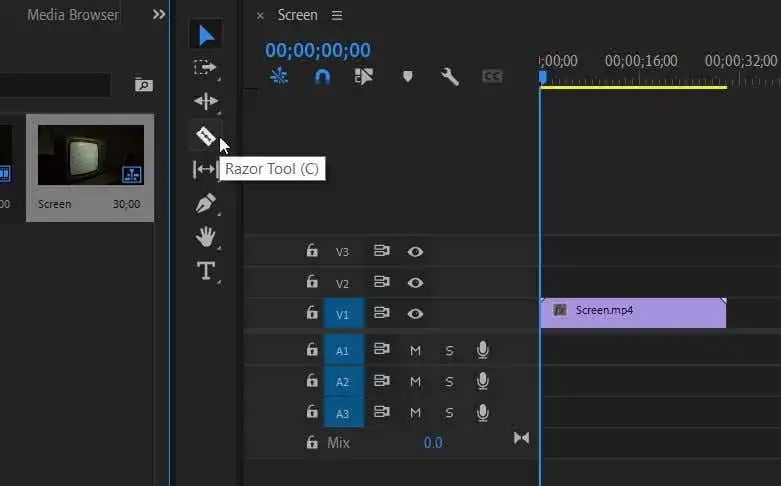The width and height of the screenshot is (781, 486).
Task: Open the Media Browser tab
Action: click(73, 15)
